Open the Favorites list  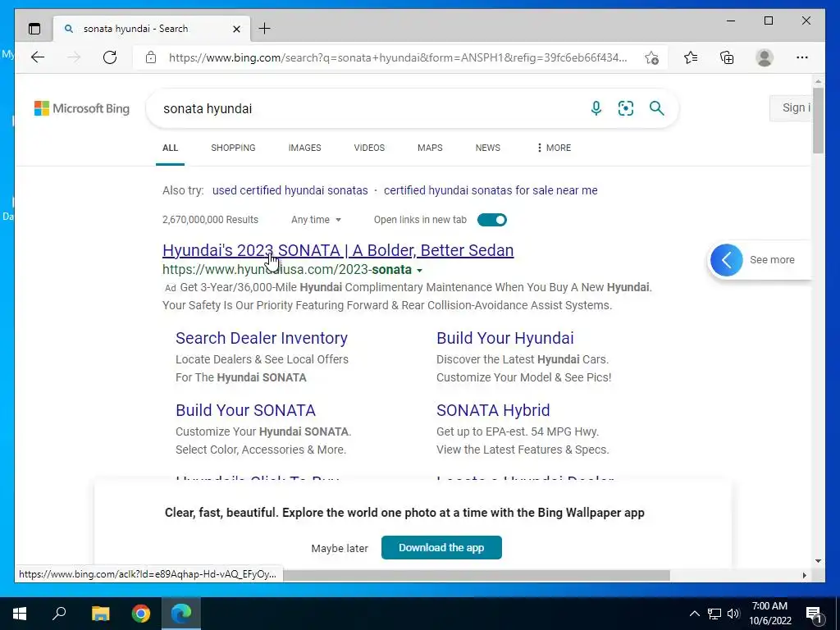coord(691,57)
